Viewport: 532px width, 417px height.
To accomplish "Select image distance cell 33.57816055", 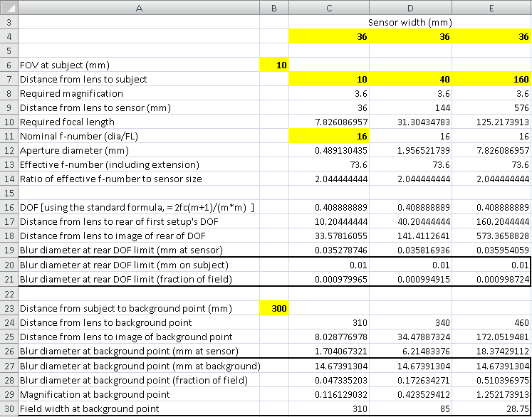I will [x=329, y=236].
